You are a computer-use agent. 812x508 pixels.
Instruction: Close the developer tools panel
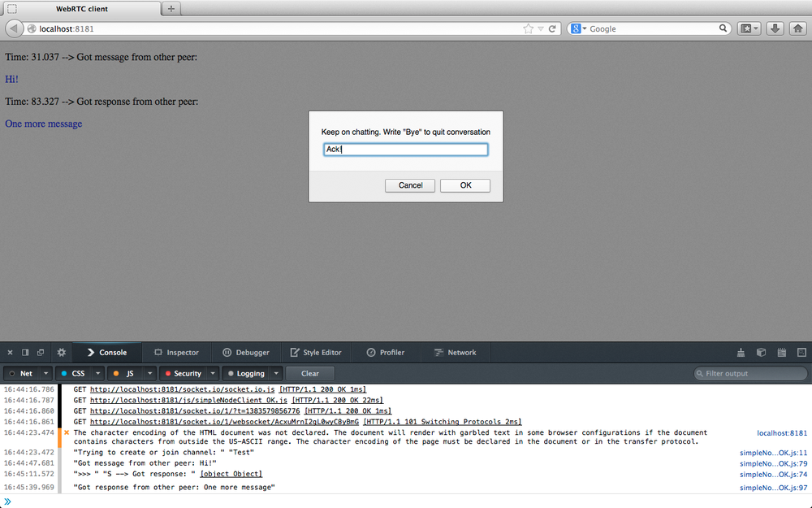(x=10, y=353)
